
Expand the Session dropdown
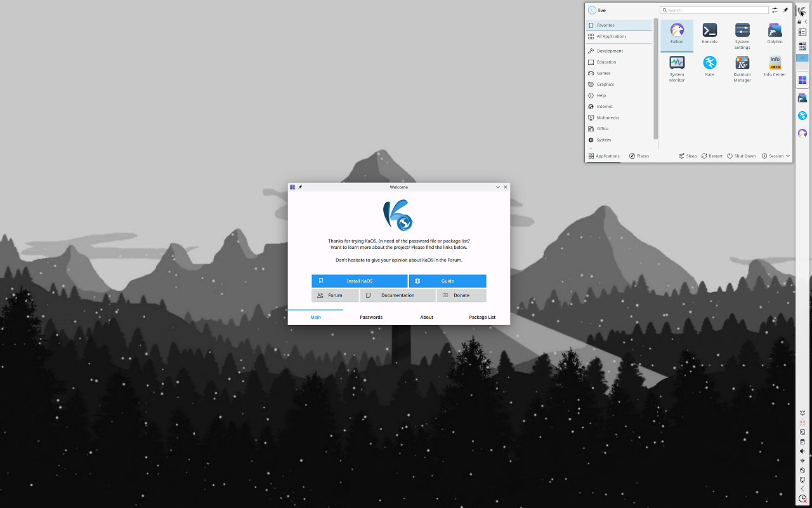coord(776,156)
